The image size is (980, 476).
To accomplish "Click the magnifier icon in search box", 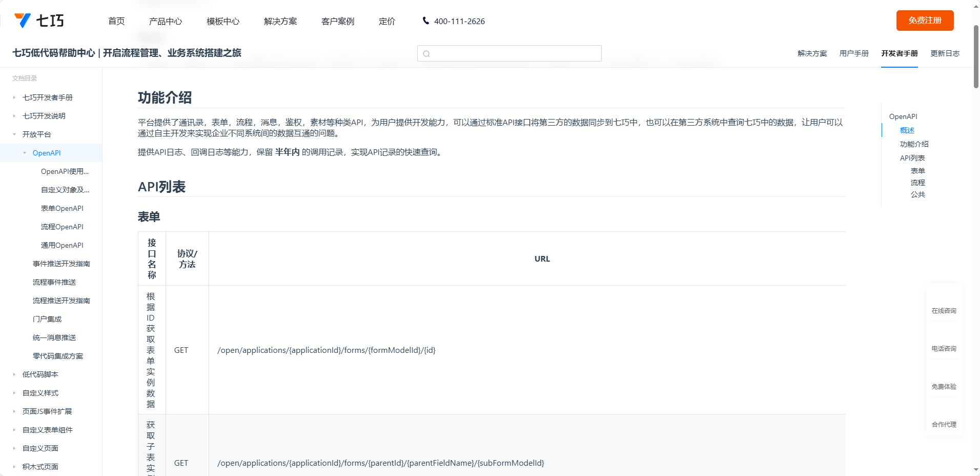I will [x=426, y=54].
